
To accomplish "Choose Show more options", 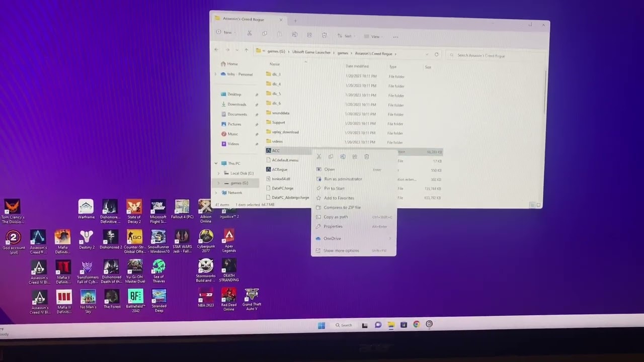I will click(353, 250).
